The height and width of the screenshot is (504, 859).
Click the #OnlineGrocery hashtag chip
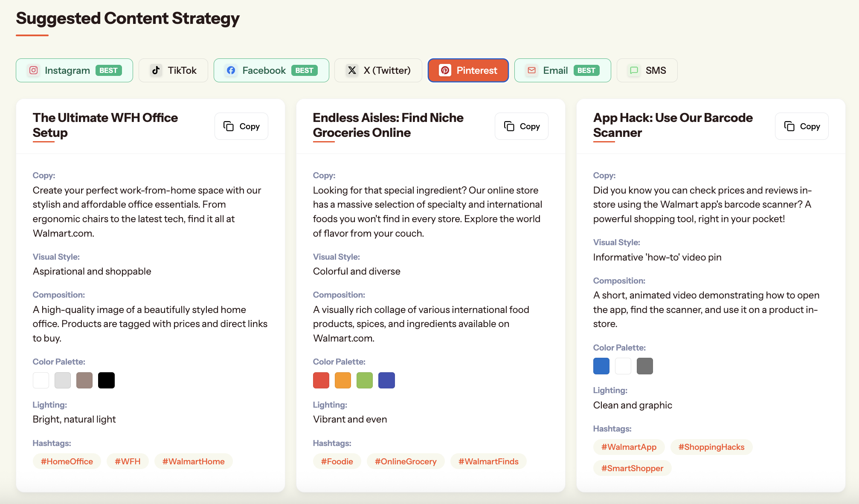[x=405, y=461]
